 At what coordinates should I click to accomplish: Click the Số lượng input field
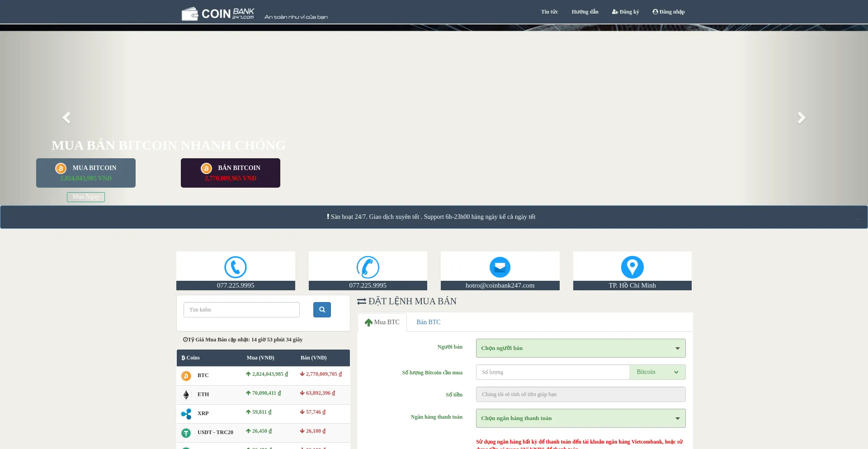552,372
